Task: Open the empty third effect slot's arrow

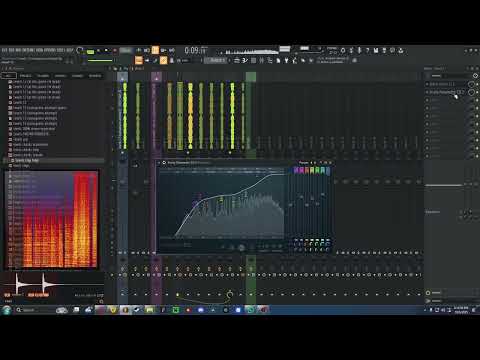Action: [427, 100]
